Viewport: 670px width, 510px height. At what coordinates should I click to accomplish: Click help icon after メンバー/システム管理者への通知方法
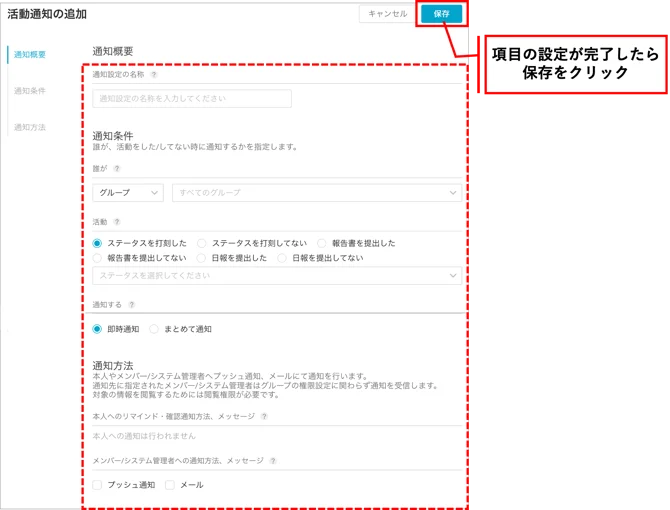point(273,461)
